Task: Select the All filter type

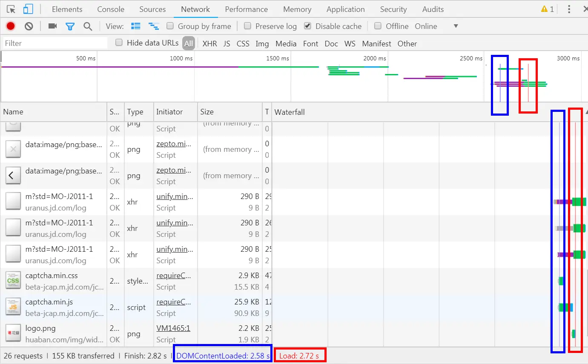Action: pyautogui.click(x=189, y=43)
